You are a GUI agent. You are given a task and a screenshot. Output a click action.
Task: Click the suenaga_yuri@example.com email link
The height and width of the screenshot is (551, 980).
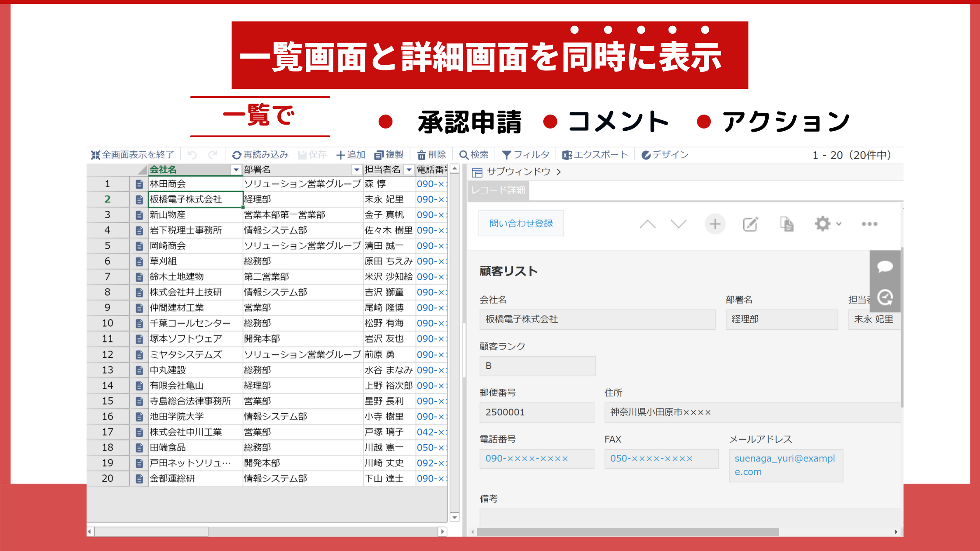[785, 465]
